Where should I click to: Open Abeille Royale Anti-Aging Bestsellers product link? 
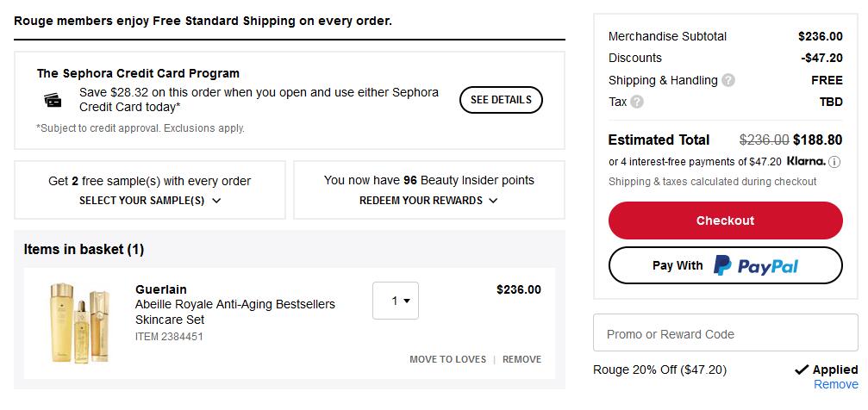pos(235,312)
